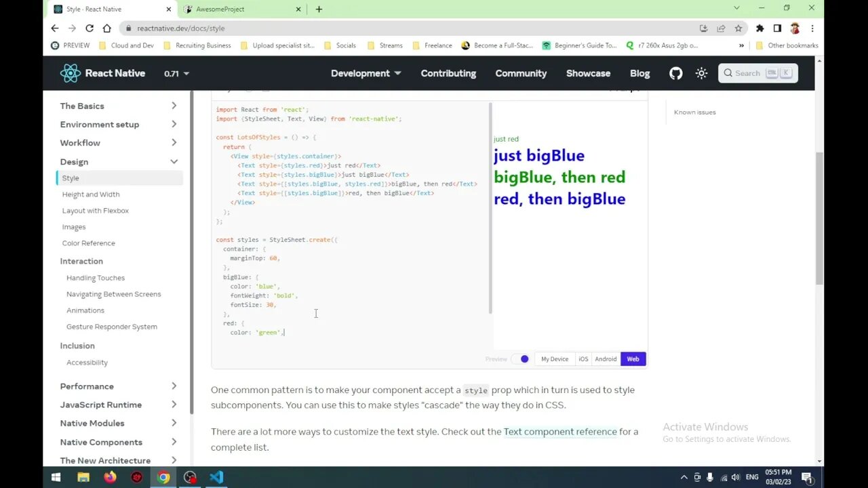Screen dimensions: 868x488
Task: Click the React Native atom logo
Action: pos(71,73)
